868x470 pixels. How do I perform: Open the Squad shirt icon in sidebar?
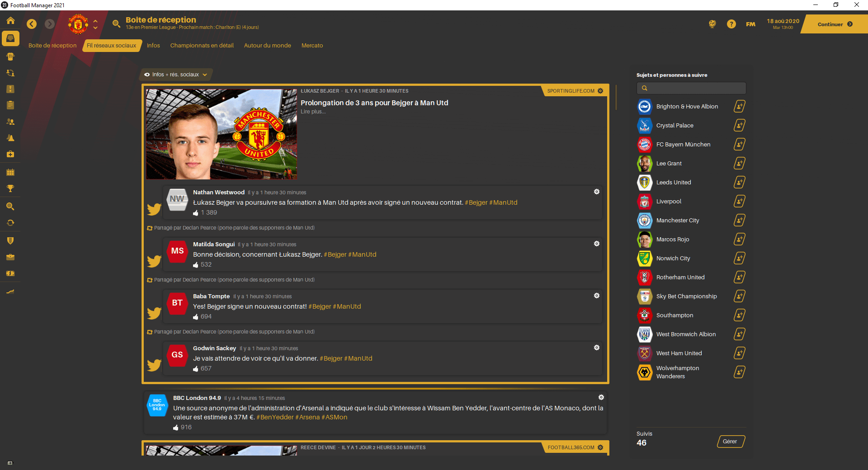[10, 56]
